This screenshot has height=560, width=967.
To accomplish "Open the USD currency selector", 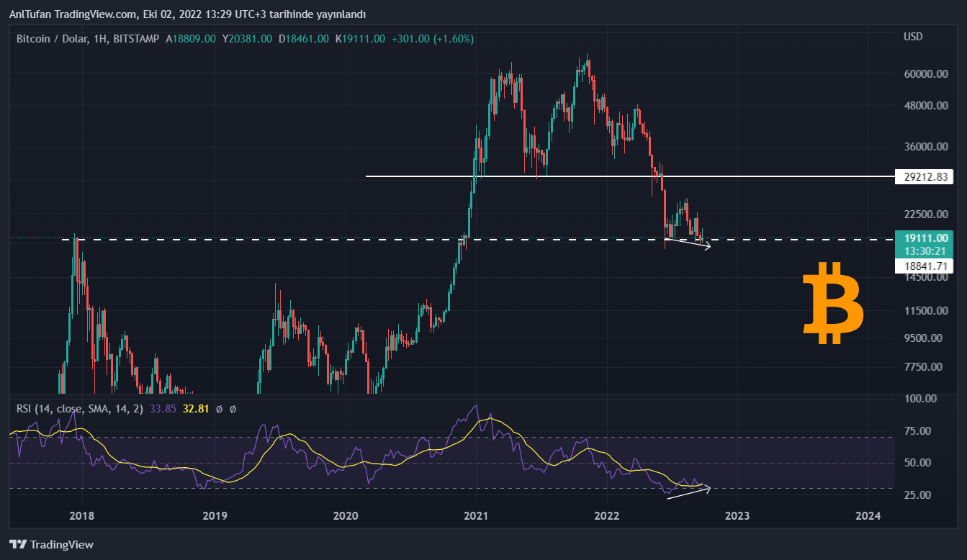I will 913,37.
